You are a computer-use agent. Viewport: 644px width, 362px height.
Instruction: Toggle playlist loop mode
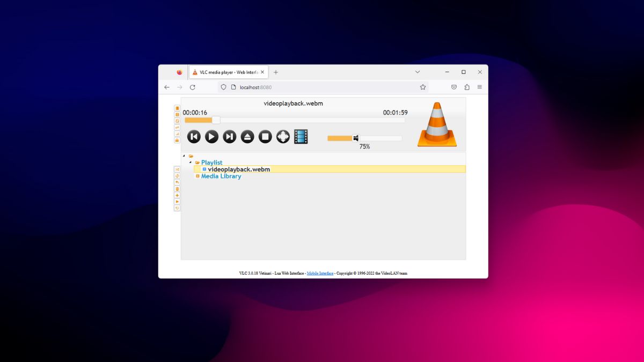point(177,176)
